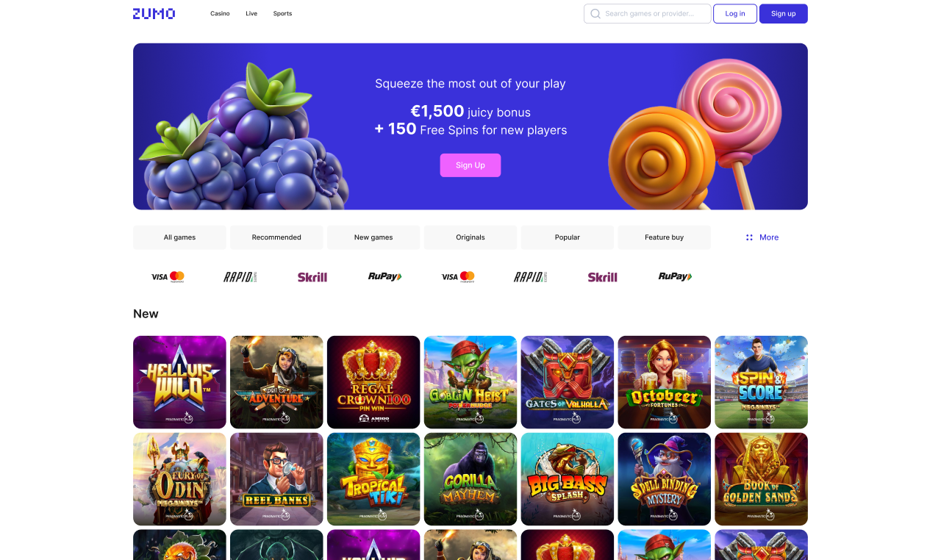The height and width of the screenshot is (560, 941).
Task: Open the Casino menu item
Action: [220, 13]
